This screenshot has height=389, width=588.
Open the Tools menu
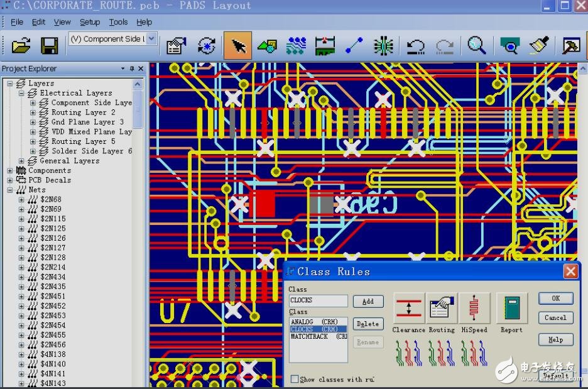pos(118,22)
